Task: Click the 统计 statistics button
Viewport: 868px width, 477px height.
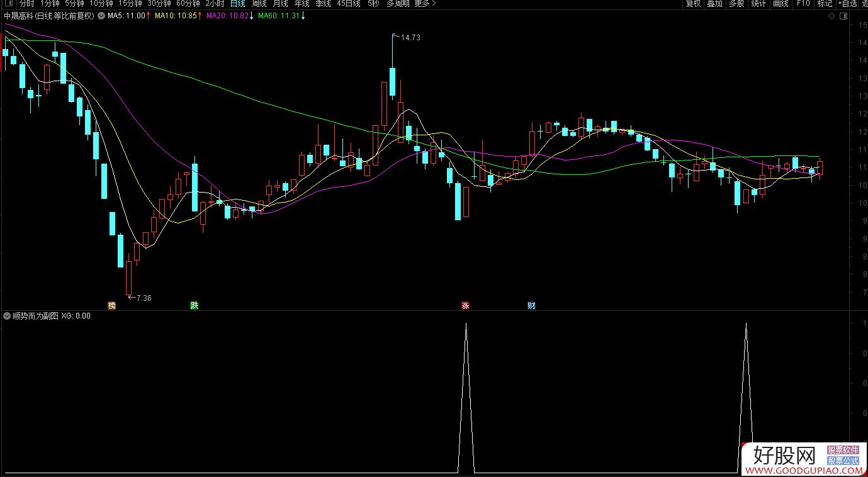Action: pyautogui.click(x=758, y=4)
